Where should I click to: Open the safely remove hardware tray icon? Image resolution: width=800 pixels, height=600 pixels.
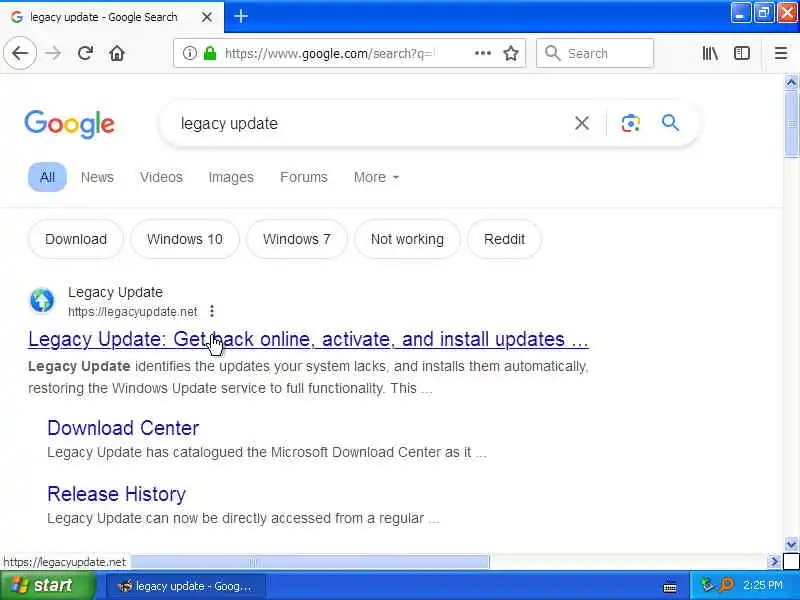(708, 585)
